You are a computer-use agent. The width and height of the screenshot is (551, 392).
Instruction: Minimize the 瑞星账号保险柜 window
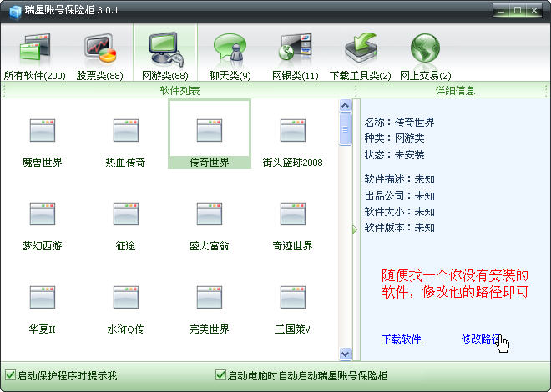pyautogui.click(x=502, y=10)
